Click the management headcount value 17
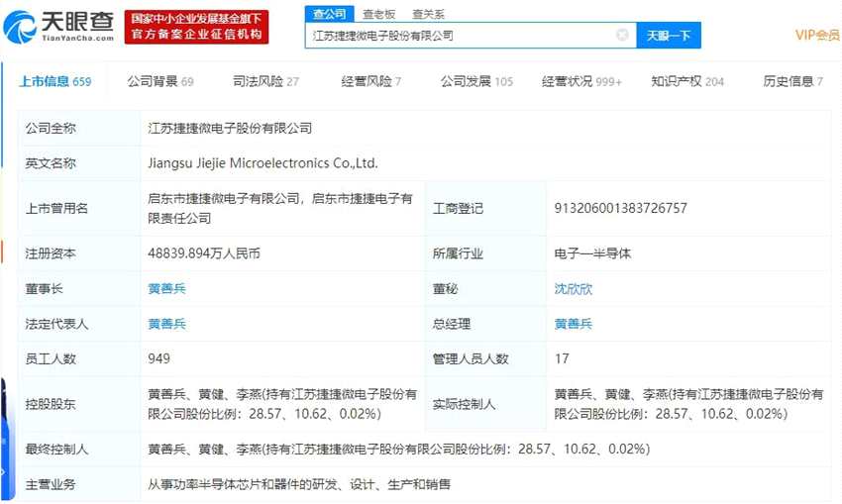 tap(562, 358)
